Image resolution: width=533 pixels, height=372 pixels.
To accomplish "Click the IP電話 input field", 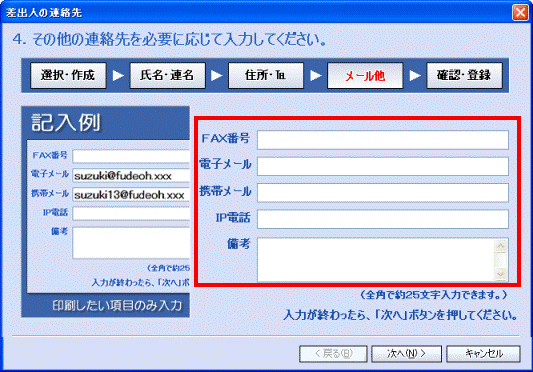I will coord(383,219).
